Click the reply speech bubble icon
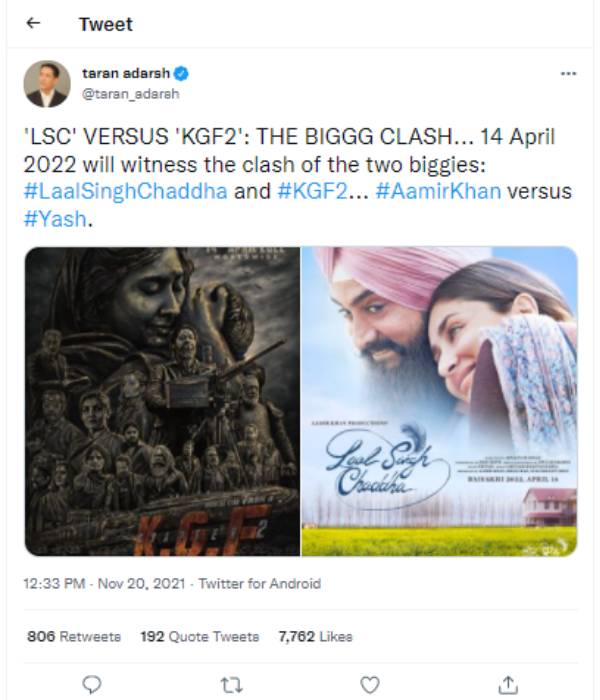This screenshot has height=700, width=600. (x=92, y=684)
